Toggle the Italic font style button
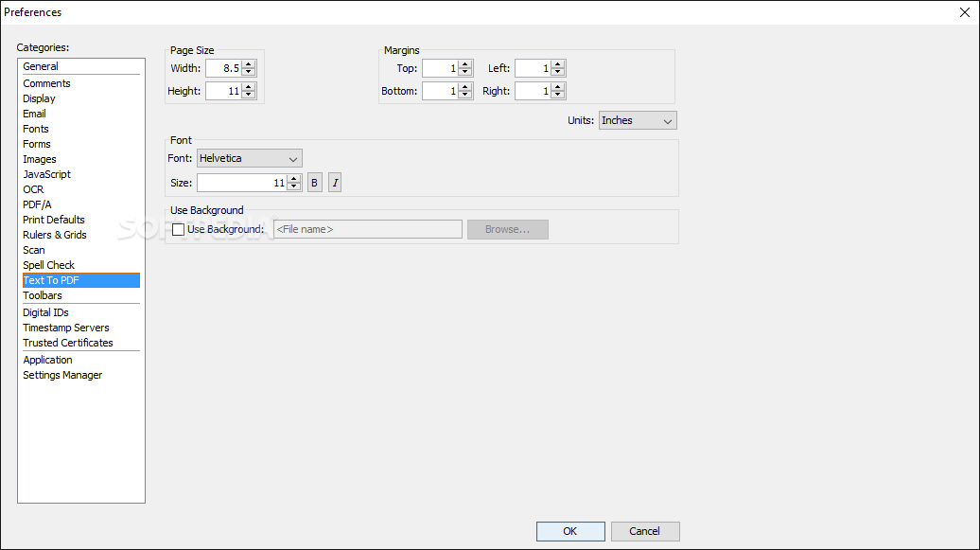Screen dimensions: 980x550 click(x=335, y=183)
